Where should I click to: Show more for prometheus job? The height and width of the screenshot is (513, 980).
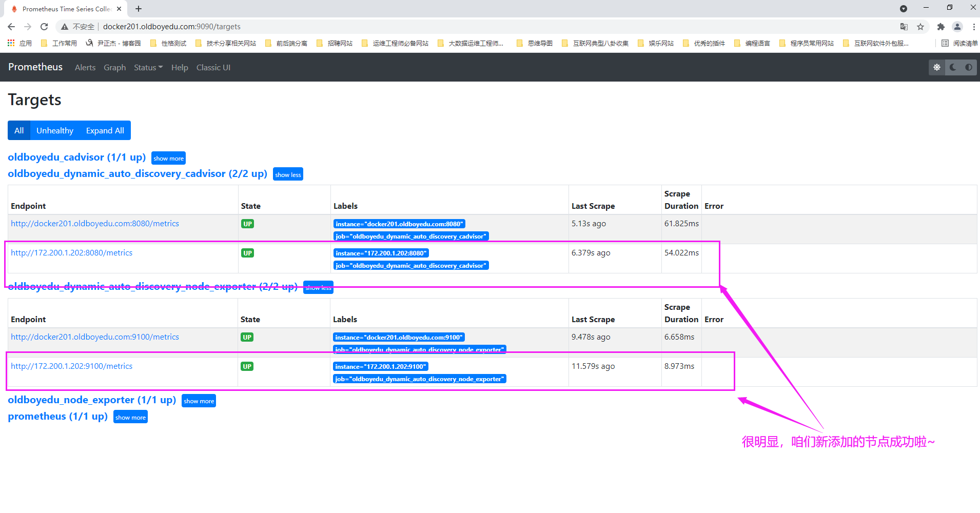click(130, 417)
